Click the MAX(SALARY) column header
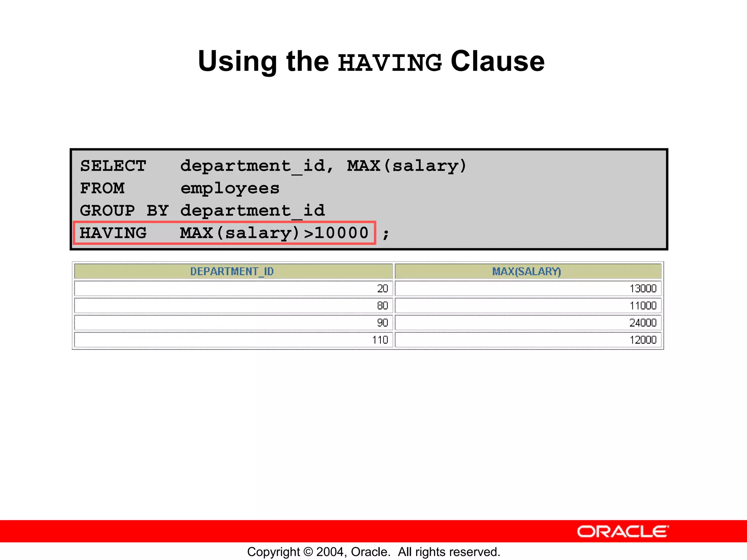Image resolution: width=747 pixels, height=560 pixels. click(527, 271)
